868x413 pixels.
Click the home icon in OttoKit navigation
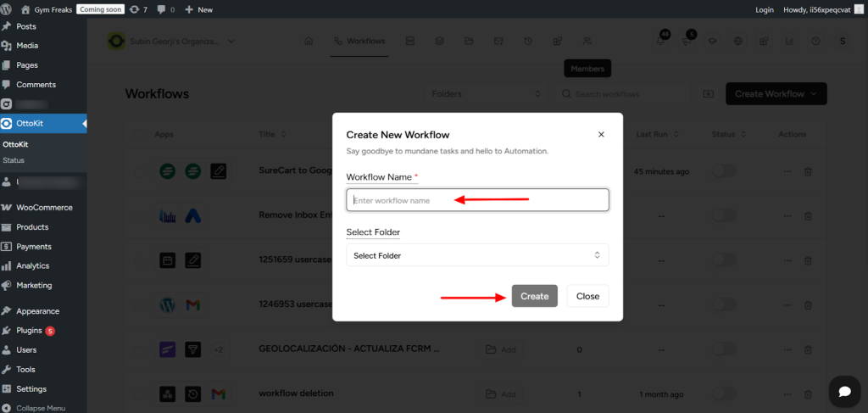click(x=309, y=41)
